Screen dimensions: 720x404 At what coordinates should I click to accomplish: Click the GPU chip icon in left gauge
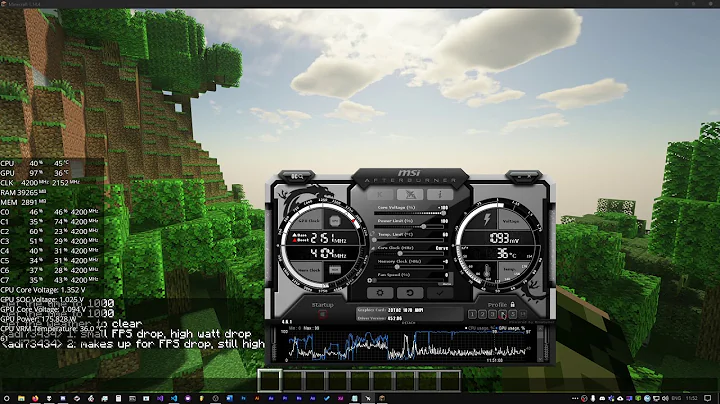coord(335,221)
